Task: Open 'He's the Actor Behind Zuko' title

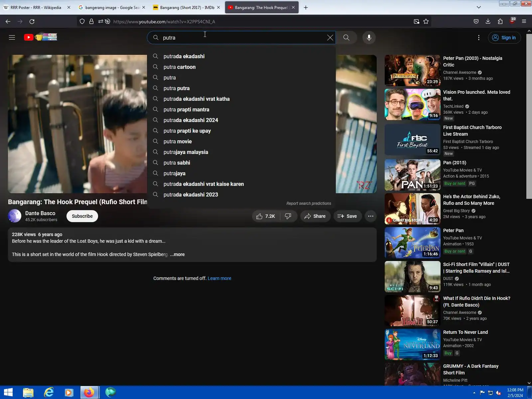Action: point(471,200)
